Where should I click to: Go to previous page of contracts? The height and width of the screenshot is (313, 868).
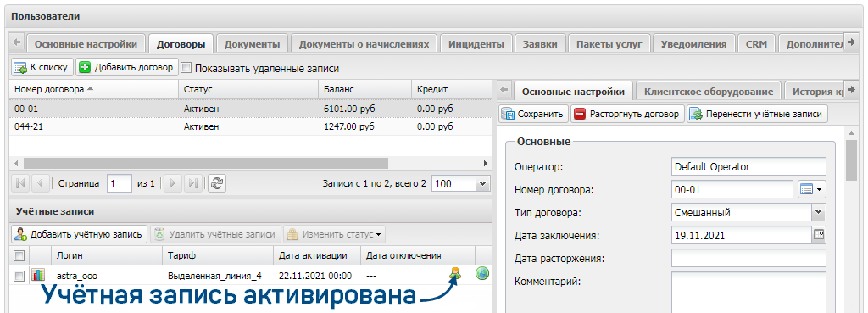[x=41, y=183]
